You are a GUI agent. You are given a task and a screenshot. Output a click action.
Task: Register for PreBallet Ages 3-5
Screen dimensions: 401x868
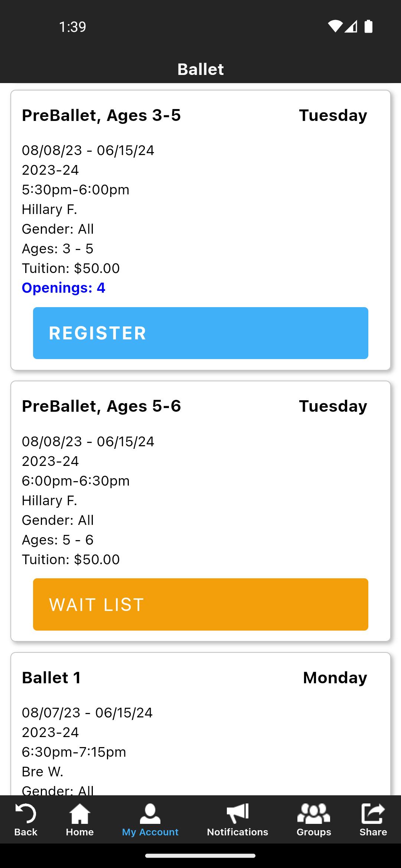tap(200, 333)
